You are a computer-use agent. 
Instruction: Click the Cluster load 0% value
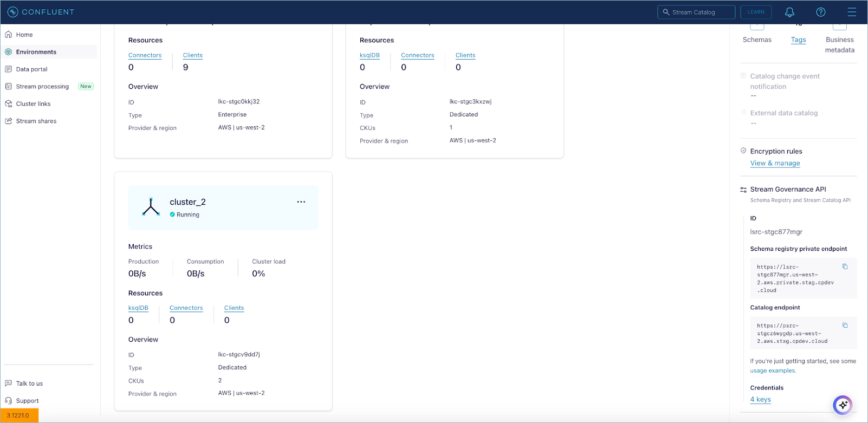(258, 274)
